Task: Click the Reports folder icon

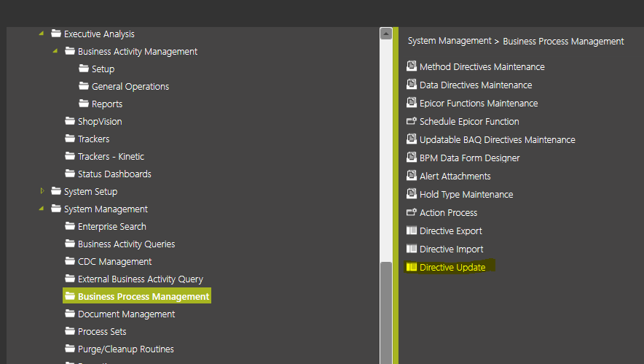Action: 84,104
